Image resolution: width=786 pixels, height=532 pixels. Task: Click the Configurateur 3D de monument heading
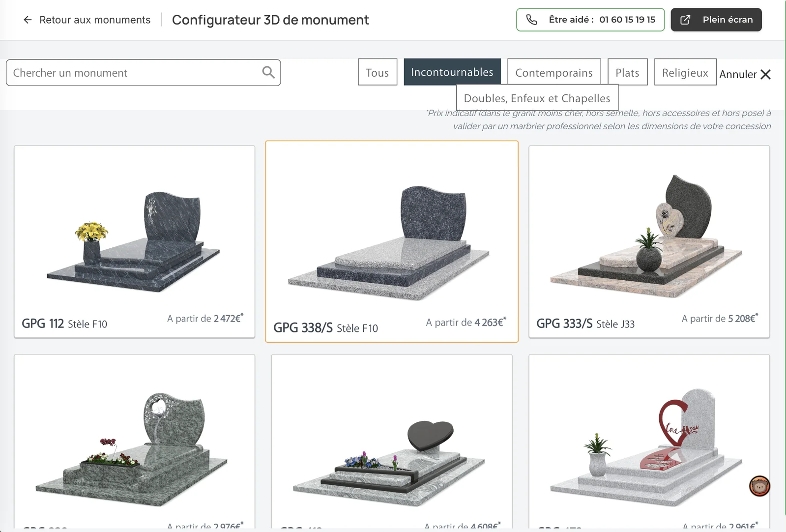click(270, 20)
